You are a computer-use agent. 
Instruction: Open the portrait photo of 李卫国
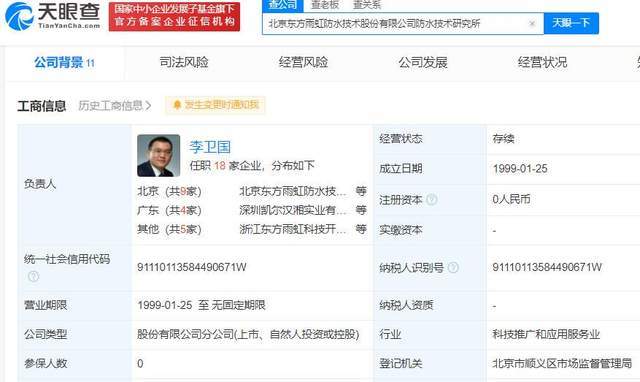click(x=158, y=155)
